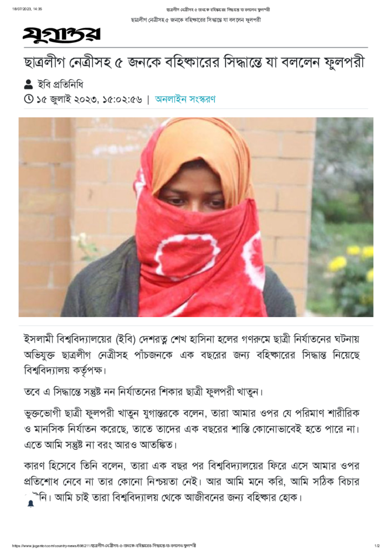The width and height of the screenshot is (392, 555).
Task: Click the page number 1/2 indicator
Action: [377, 546]
